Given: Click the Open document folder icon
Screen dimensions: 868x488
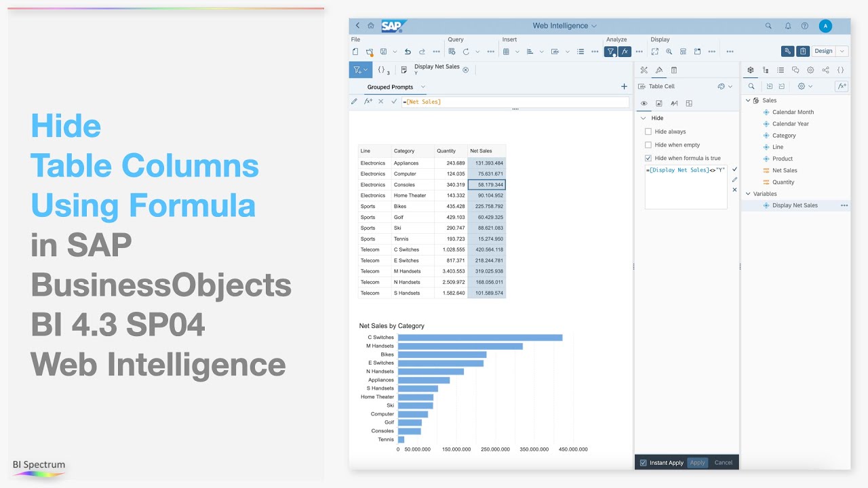Looking at the screenshot, I should coord(370,52).
